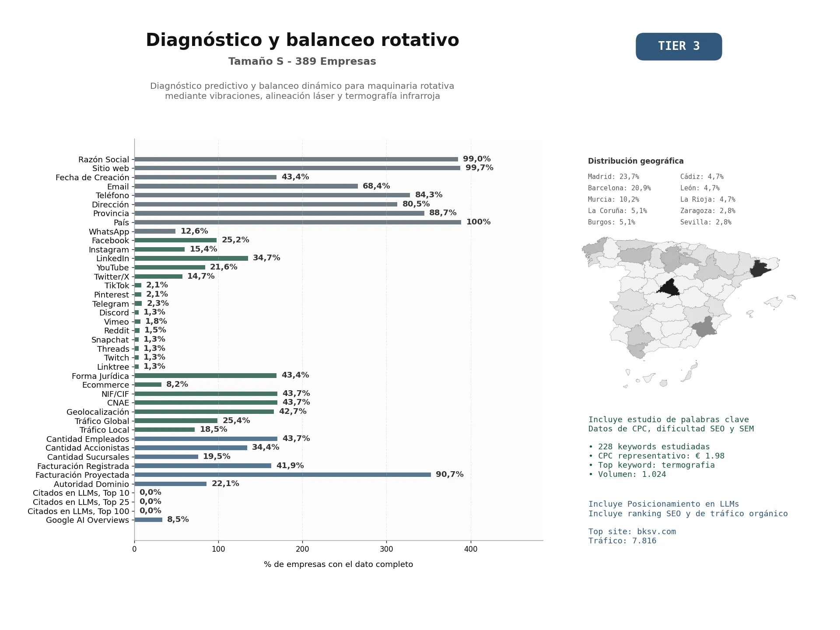This screenshot has width=840, height=630.
Task: Click the Facturación Registrada value '41,9%'
Action: point(290,465)
